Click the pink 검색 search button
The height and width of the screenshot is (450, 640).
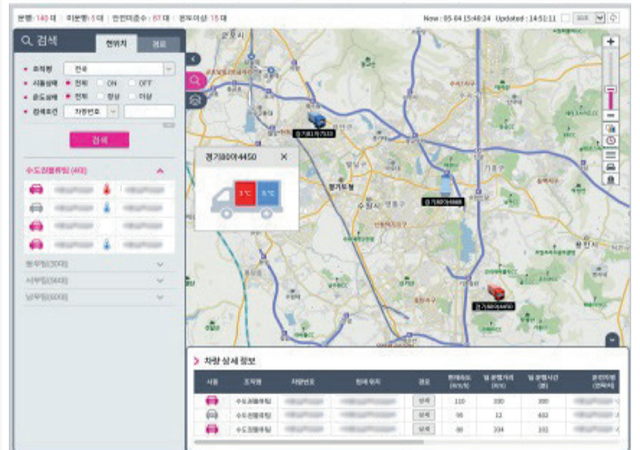[x=98, y=140]
